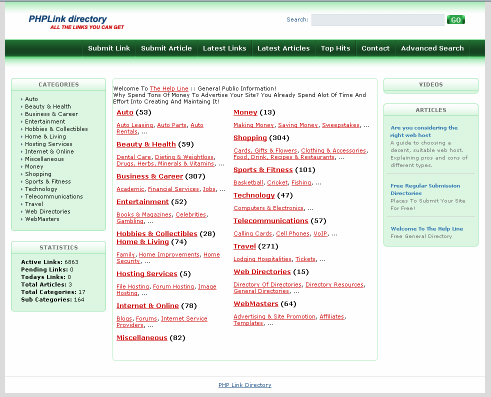Viewport: 491px width, 397px height.
Task: Select Hobbies & Collectibles in Categories sidebar
Action: (56, 129)
